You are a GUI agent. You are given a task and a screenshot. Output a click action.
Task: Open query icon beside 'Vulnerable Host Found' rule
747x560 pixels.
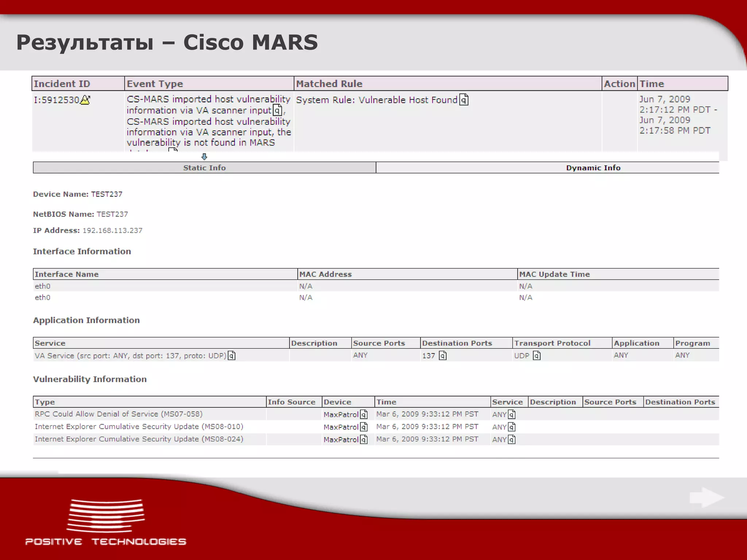(464, 100)
